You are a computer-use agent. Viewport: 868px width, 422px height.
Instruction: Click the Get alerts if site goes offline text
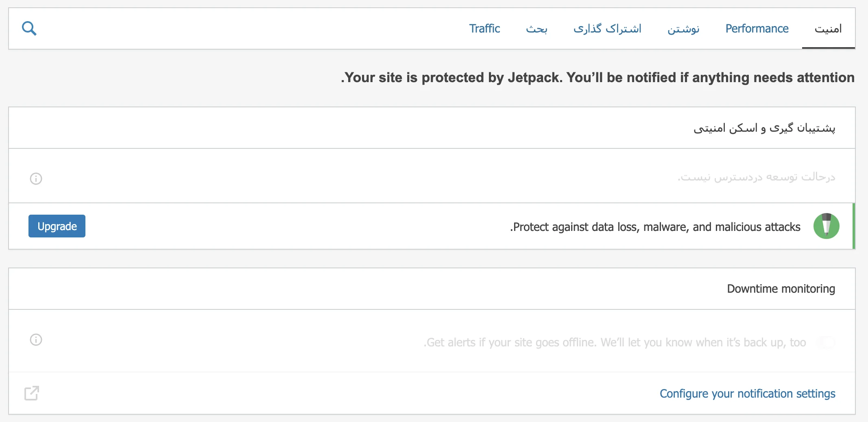615,342
